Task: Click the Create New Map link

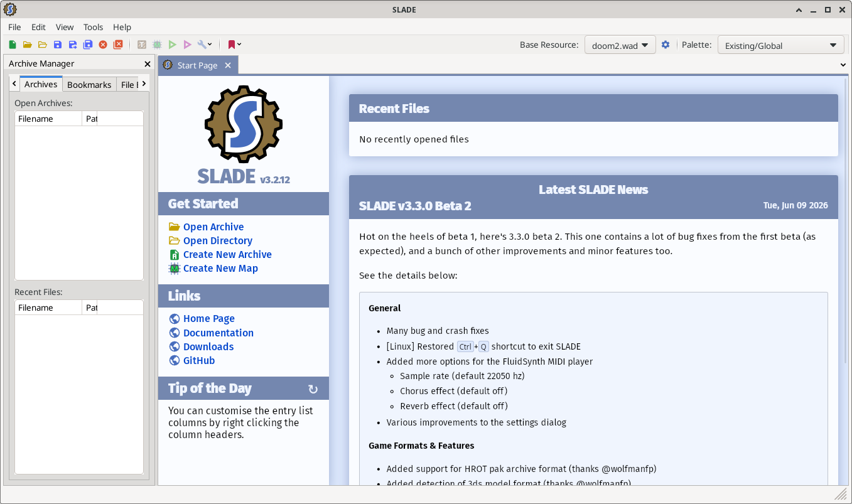Action: pos(220,268)
